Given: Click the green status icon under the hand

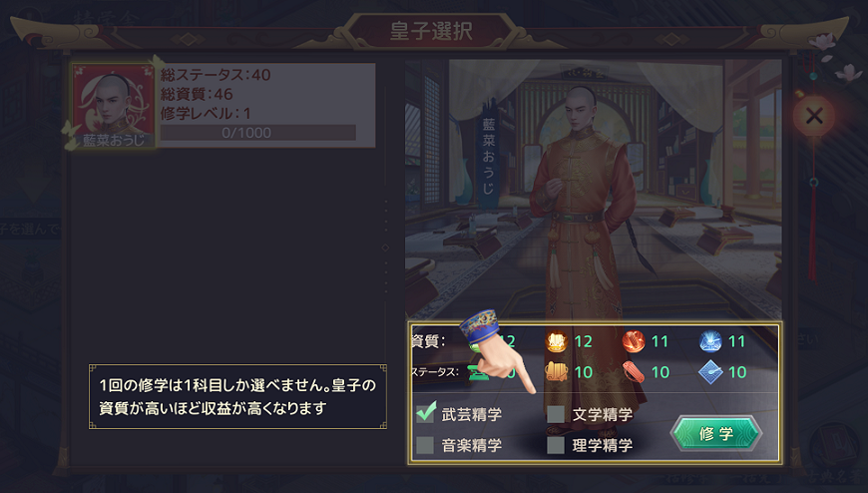Looking at the screenshot, I should (x=477, y=373).
